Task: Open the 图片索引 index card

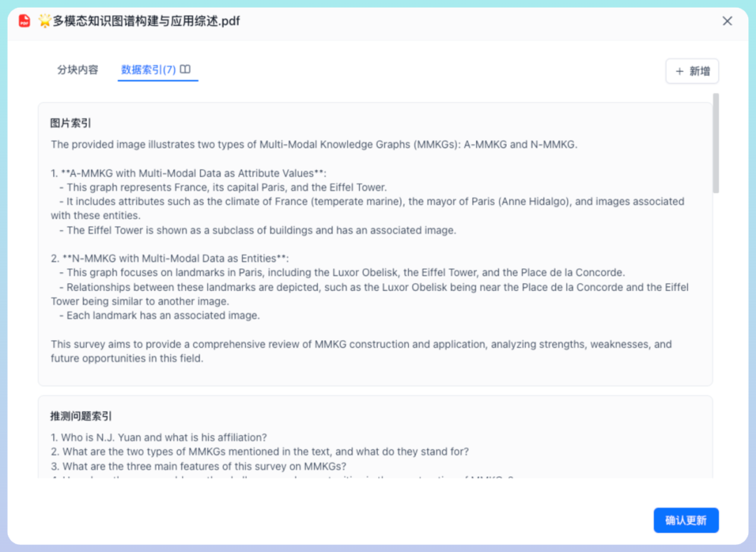Action: 374,245
